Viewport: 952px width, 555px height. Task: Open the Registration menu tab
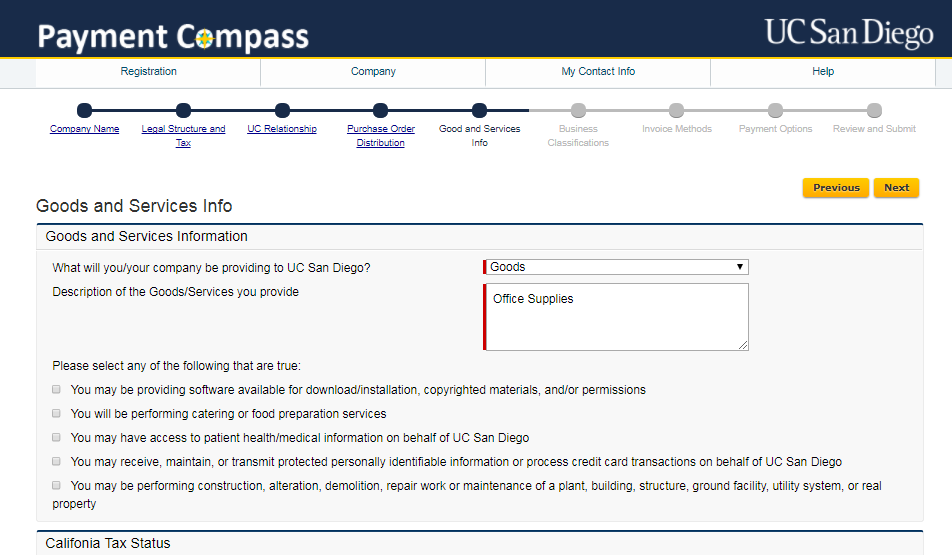pos(148,72)
